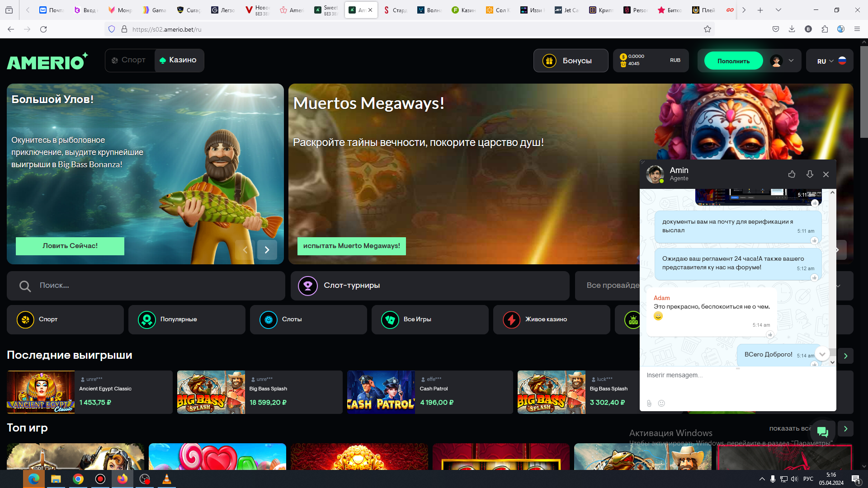Click the search magnifier icon
The image size is (868, 488).
[x=25, y=286]
